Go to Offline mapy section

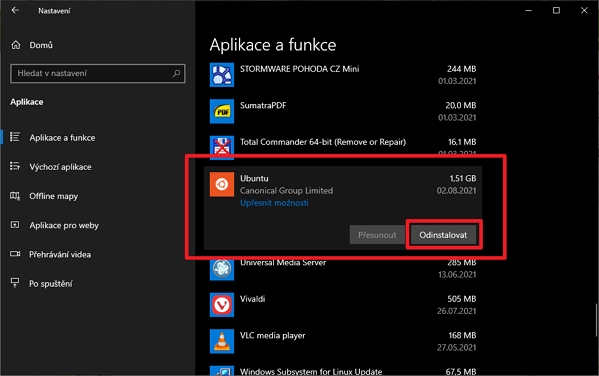53,196
